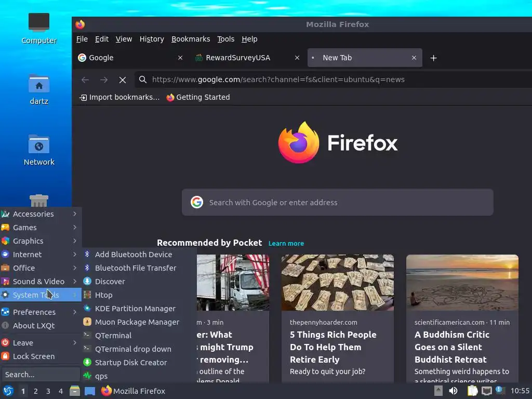The width and height of the screenshot is (532, 399).
Task: Launch Bluetooth File Transfer
Action: coord(139,268)
